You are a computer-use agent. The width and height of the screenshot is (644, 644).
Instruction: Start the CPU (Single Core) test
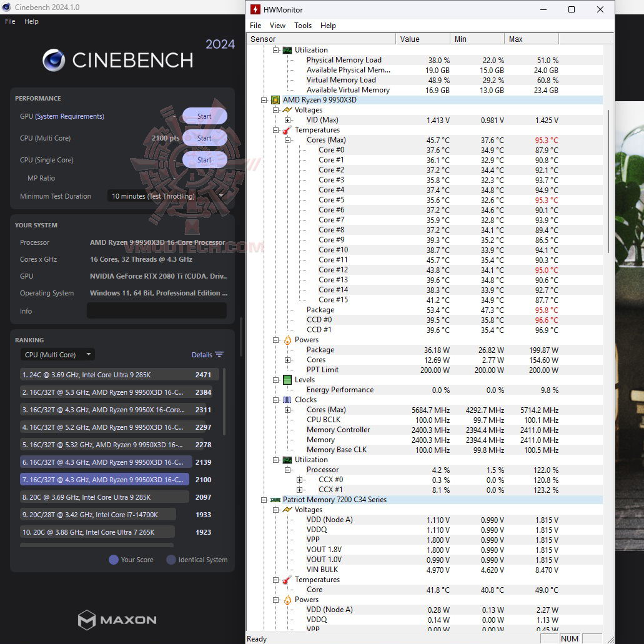pos(204,160)
